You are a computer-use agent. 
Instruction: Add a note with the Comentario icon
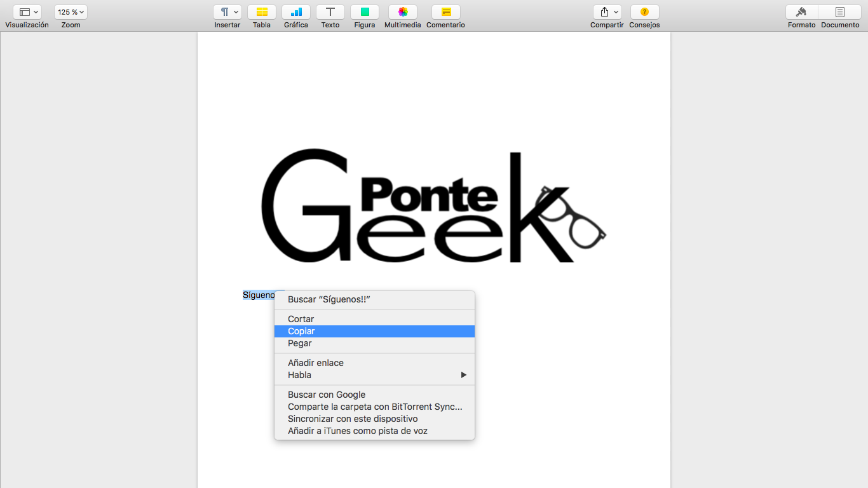[x=446, y=12]
